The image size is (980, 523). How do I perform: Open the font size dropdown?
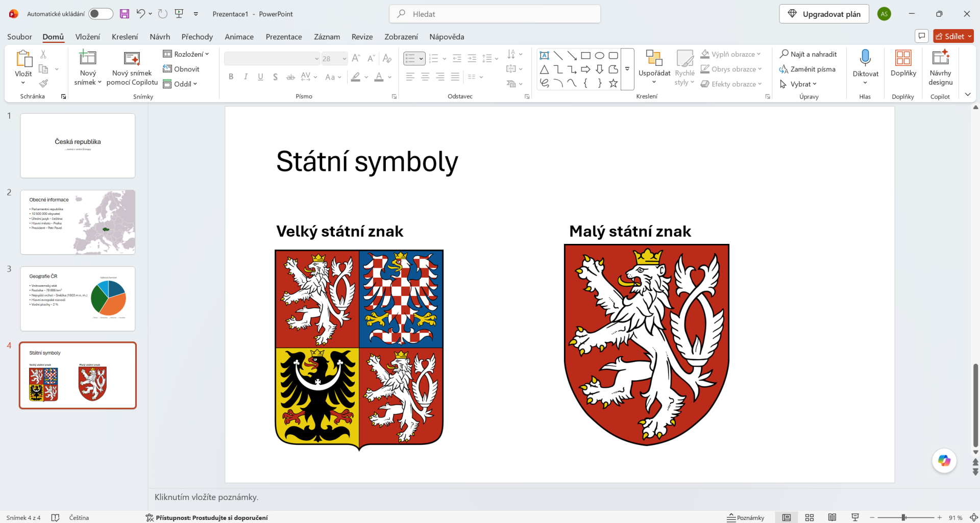click(345, 59)
